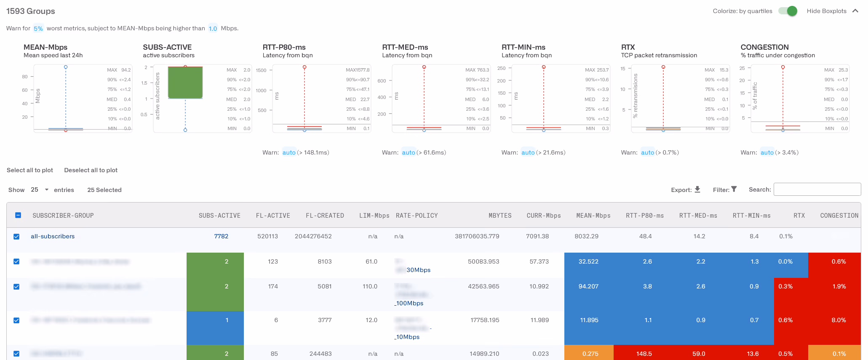Edit the 1.0 Mbps threshold value
Image resolution: width=868 pixels, height=360 pixels.
point(213,29)
